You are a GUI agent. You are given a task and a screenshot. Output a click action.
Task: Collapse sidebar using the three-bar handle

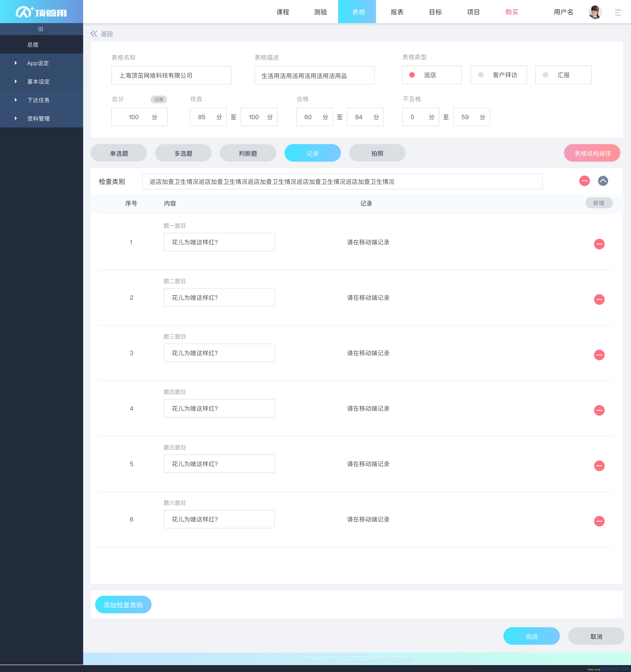41,29
